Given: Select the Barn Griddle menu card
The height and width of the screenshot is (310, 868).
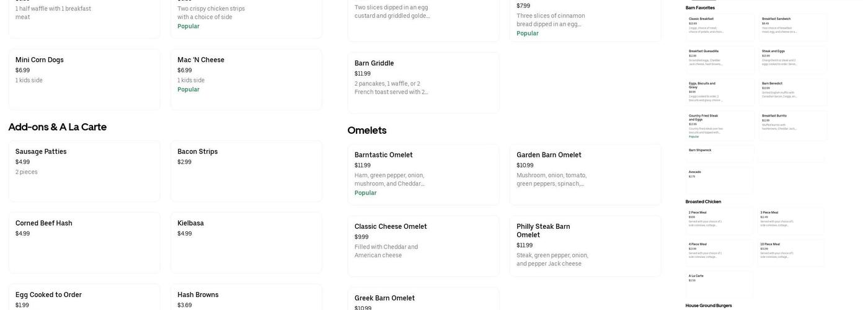Looking at the screenshot, I should click(423, 82).
